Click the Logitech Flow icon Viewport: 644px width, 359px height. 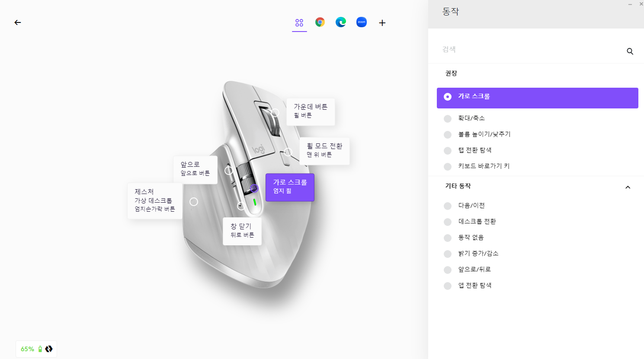click(48, 349)
